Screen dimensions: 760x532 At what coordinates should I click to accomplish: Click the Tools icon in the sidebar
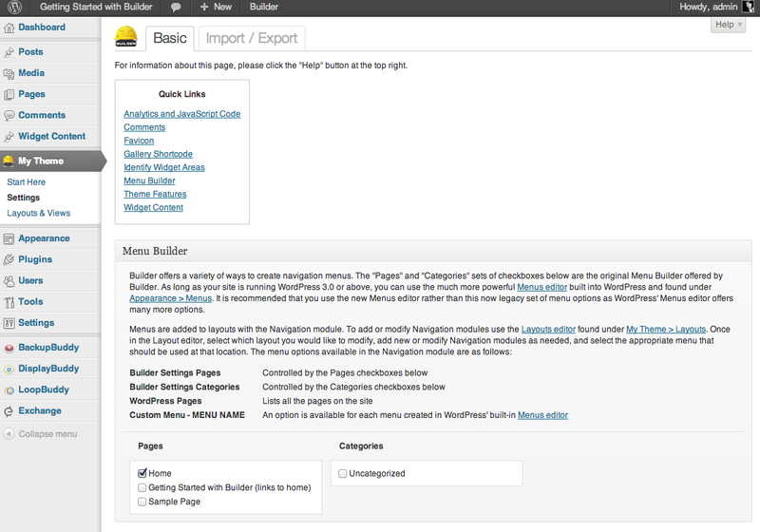coord(9,302)
